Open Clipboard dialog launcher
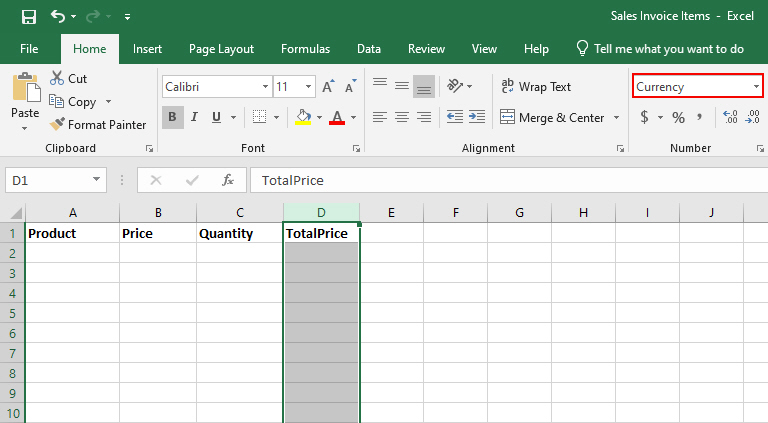768x423 pixels. click(x=149, y=149)
